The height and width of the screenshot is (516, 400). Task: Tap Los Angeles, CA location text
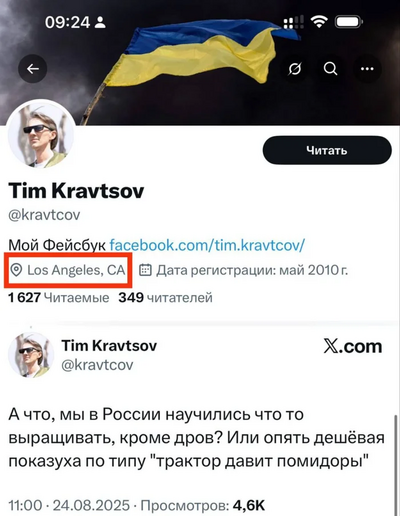(x=76, y=270)
